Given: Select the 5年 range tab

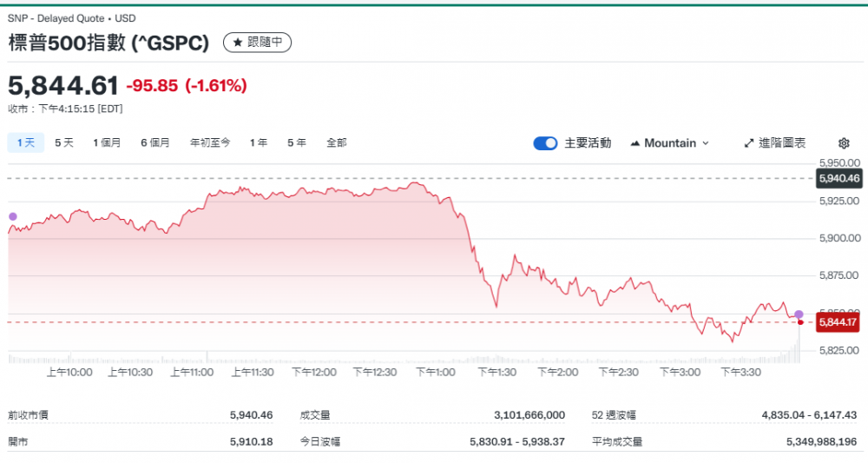Looking at the screenshot, I should click(x=297, y=142).
